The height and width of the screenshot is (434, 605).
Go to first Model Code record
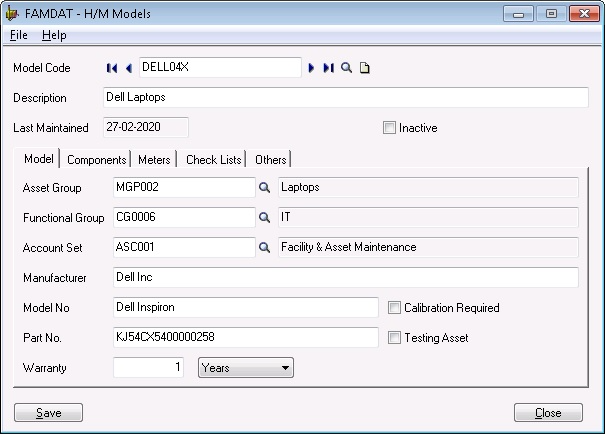tap(112, 68)
